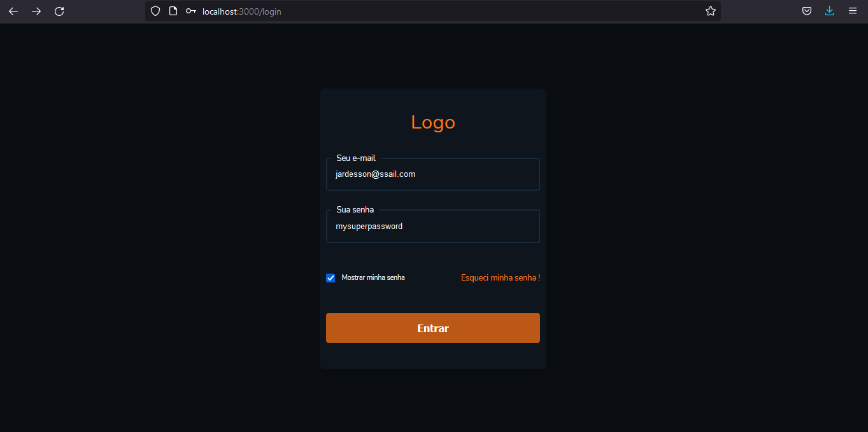Click the shield tracking protection icon
The height and width of the screenshot is (432, 868).
pos(155,11)
